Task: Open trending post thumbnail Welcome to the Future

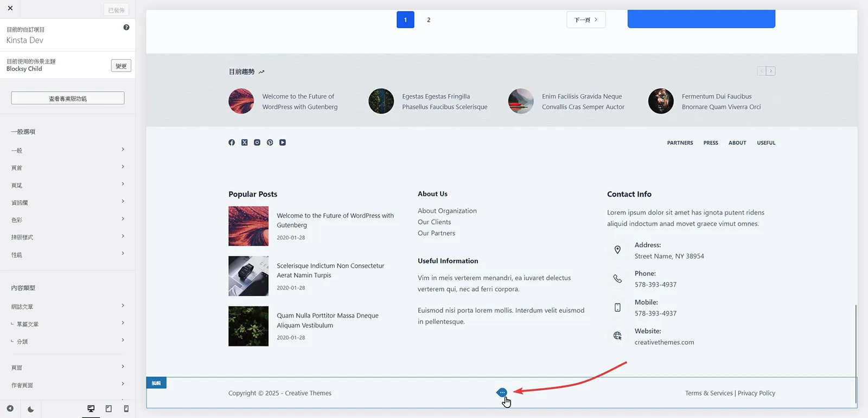Action: coord(241,101)
